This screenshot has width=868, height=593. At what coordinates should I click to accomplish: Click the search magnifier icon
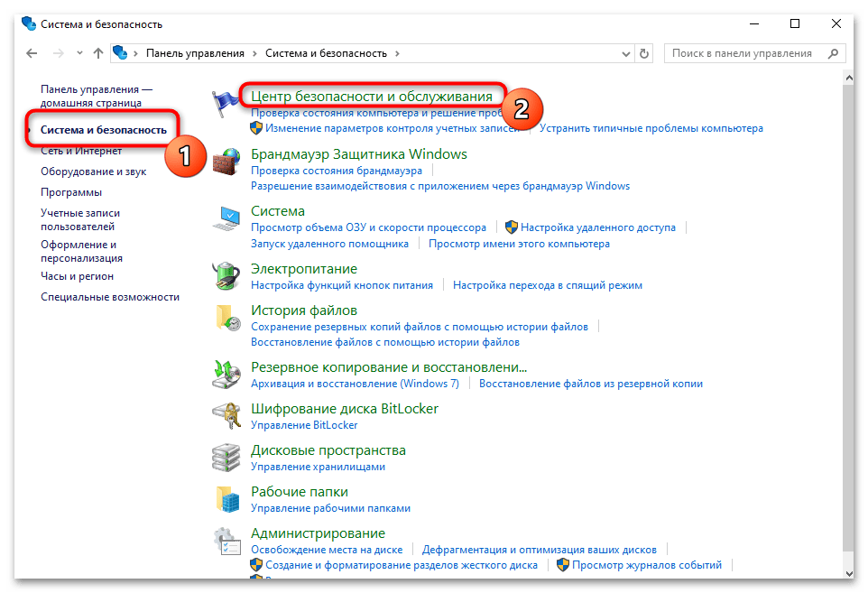coord(833,54)
